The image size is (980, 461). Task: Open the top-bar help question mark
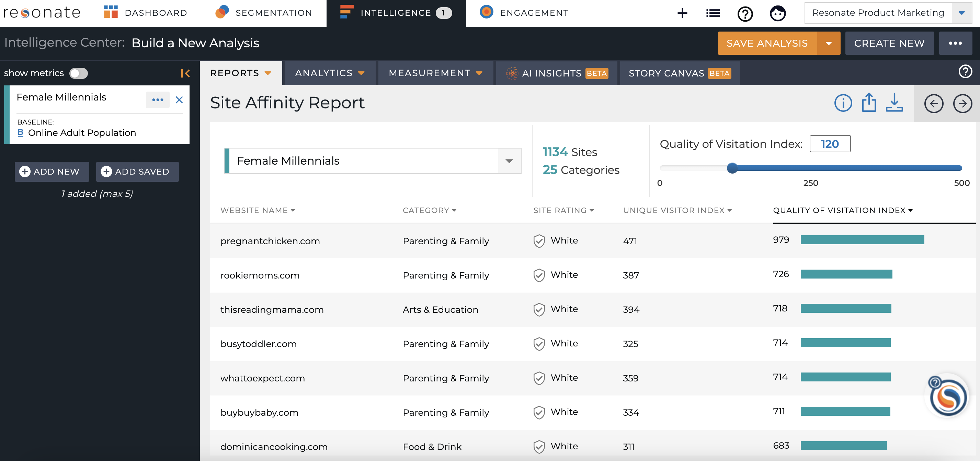point(745,14)
